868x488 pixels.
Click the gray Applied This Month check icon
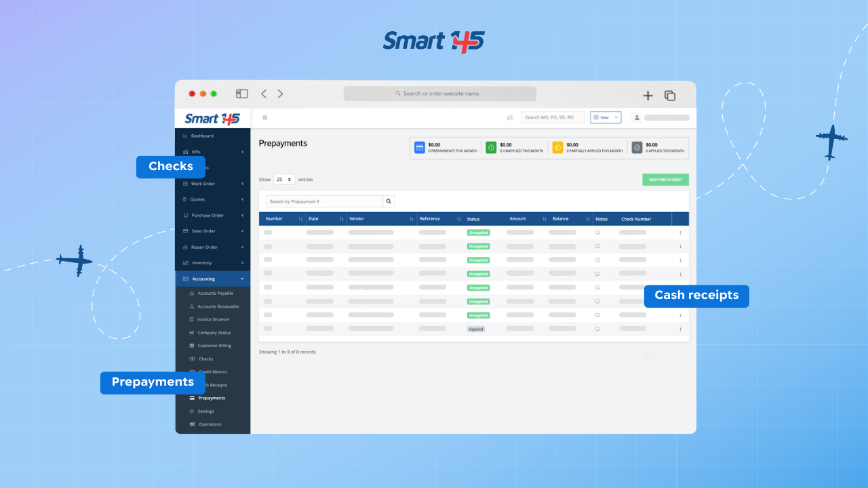637,147
